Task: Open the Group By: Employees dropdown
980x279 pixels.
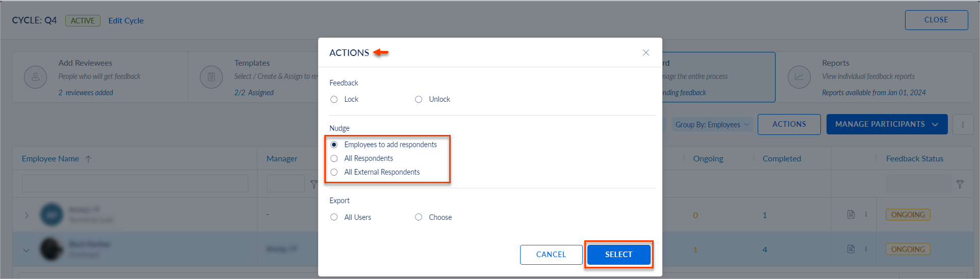Action: click(712, 125)
